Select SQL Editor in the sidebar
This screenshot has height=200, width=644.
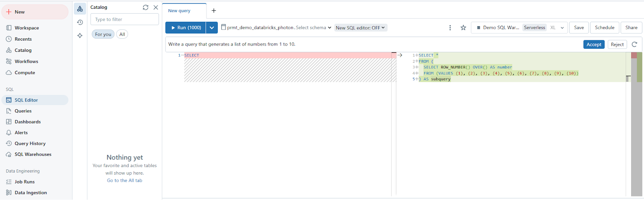35,100
